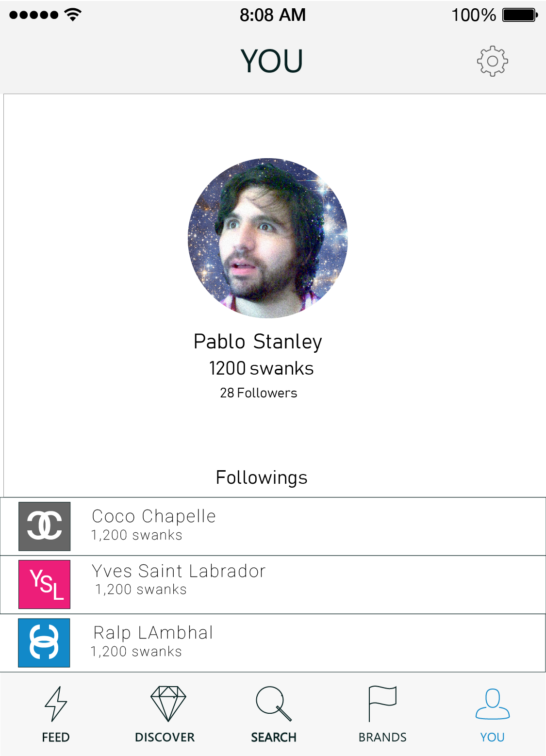Click the Coco Chapelle logo icon

(x=45, y=526)
